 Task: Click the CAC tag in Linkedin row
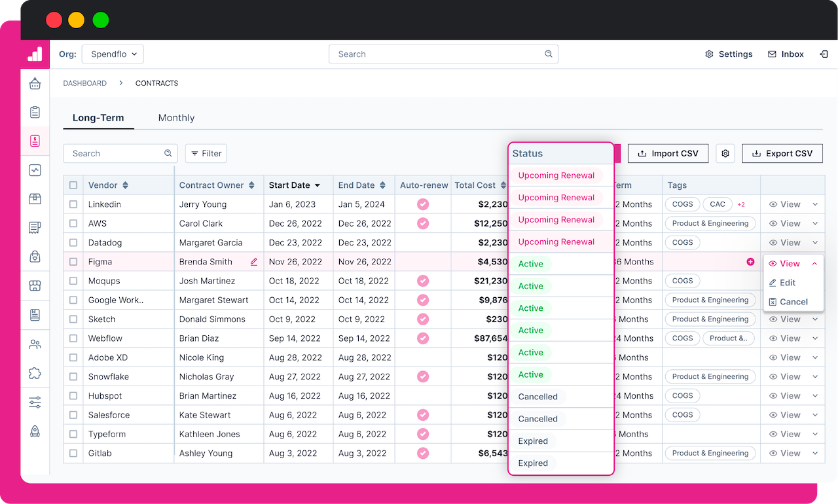(718, 204)
